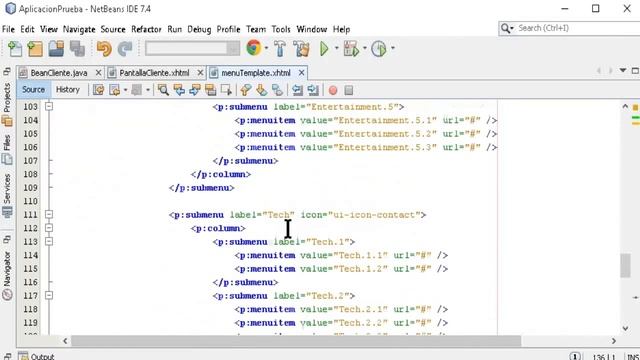Click the Profile Project clock icon
The image size is (640, 360).
[379, 49]
